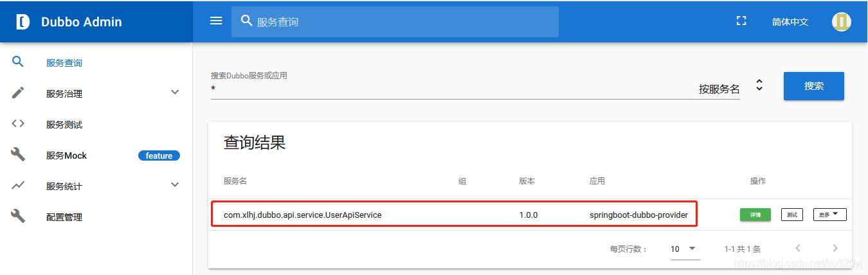Screen dimensions: 868x275
Task: Toggle the hamburger navigation menu
Action: (216, 21)
